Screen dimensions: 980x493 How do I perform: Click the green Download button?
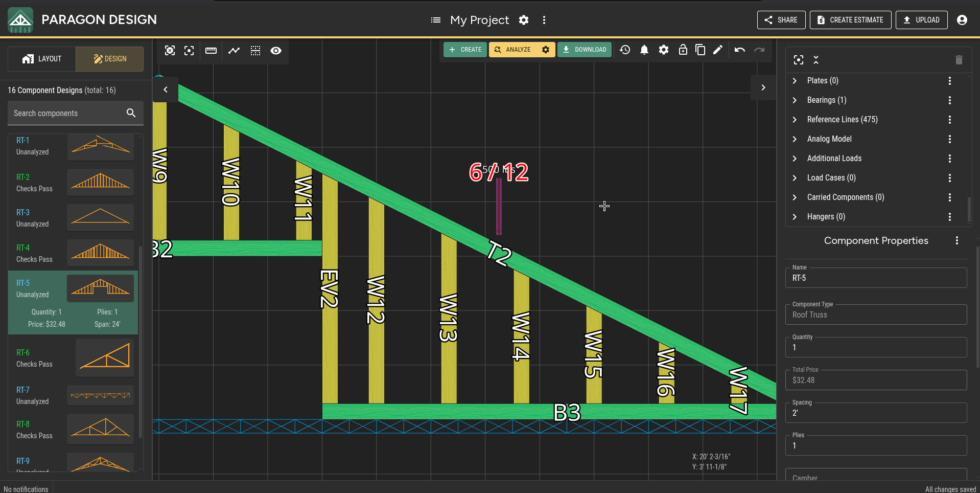click(585, 50)
